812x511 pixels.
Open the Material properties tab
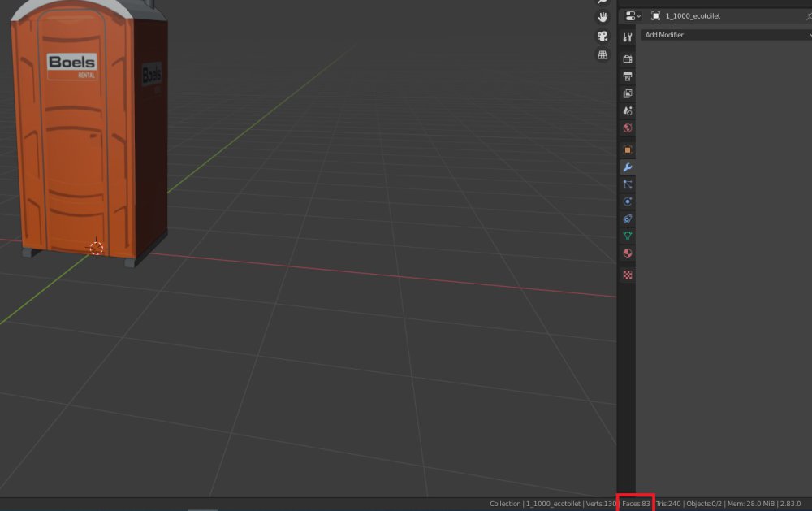[628, 253]
